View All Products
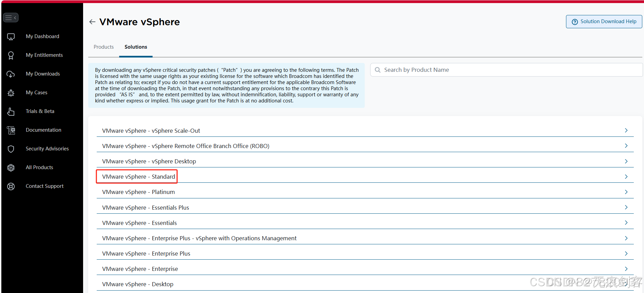Image resolution: width=644 pixels, height=293 pixels. coord(40,167)
